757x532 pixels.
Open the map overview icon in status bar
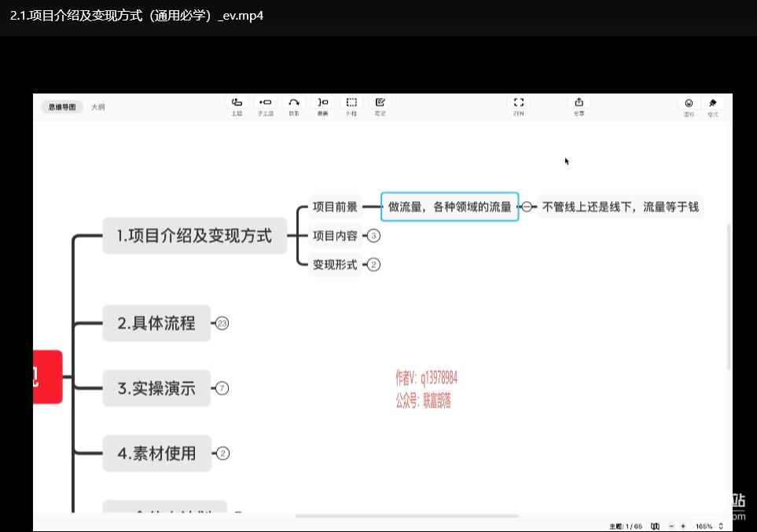(x=656, y=526)
